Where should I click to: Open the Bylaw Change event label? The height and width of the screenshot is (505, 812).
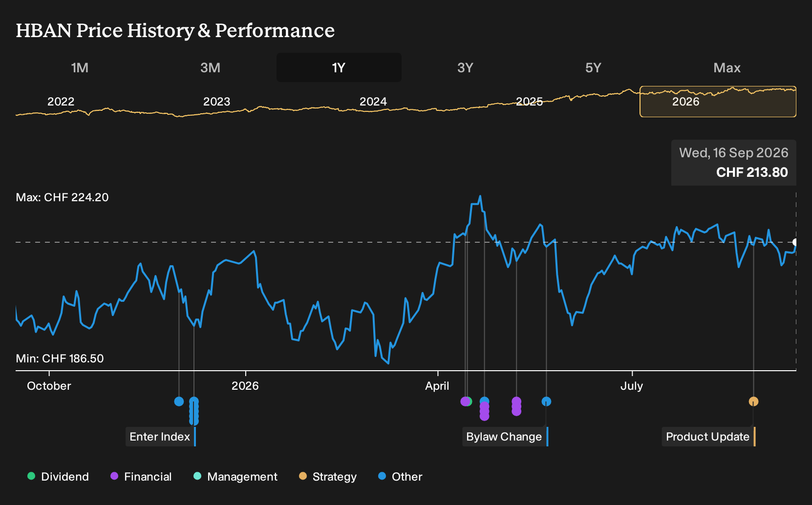click(505, 437)
